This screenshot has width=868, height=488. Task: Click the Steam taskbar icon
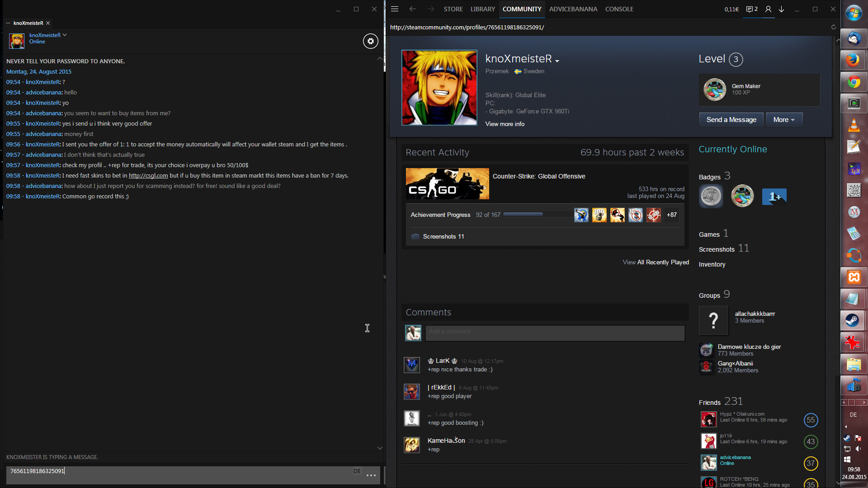854,320
